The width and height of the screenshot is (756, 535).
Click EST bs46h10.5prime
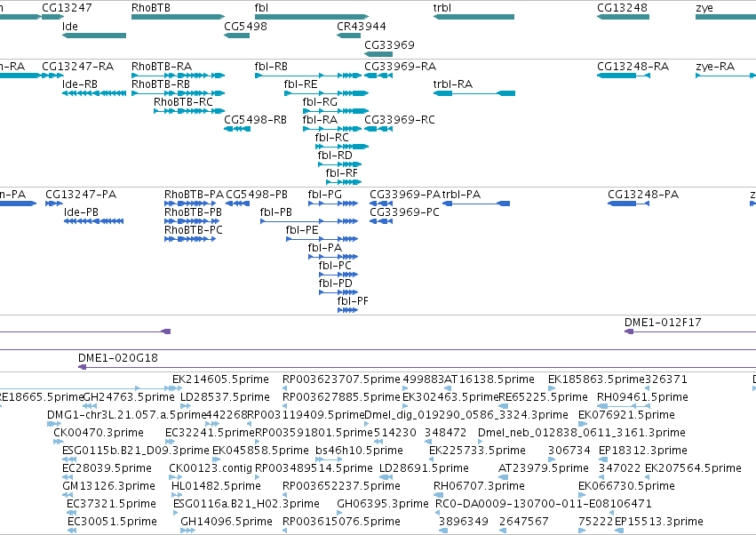coord(359,451)
